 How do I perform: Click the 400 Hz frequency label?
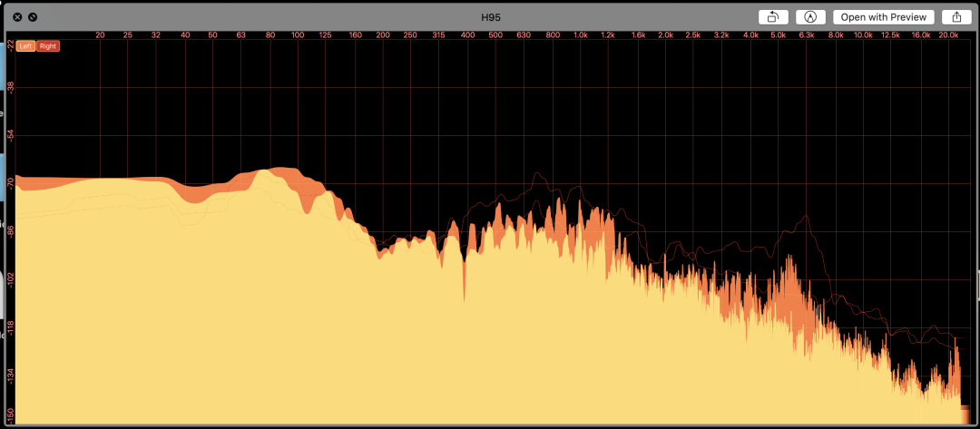coord(467,34)
